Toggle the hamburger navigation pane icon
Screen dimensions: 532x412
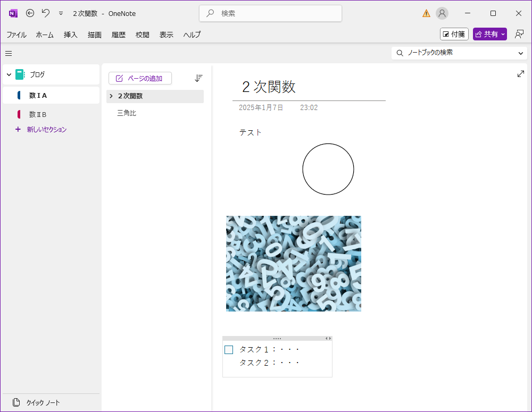point(9,53)
